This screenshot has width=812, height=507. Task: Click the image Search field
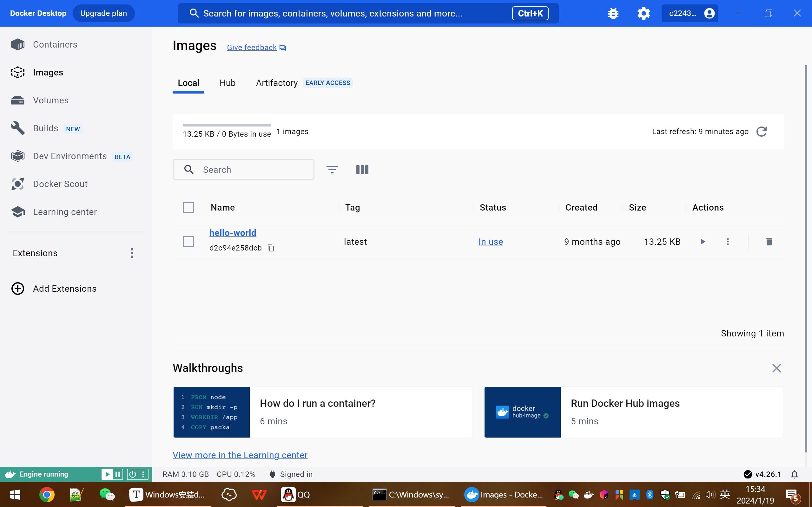pyautogui.click(x=244, y=170)
